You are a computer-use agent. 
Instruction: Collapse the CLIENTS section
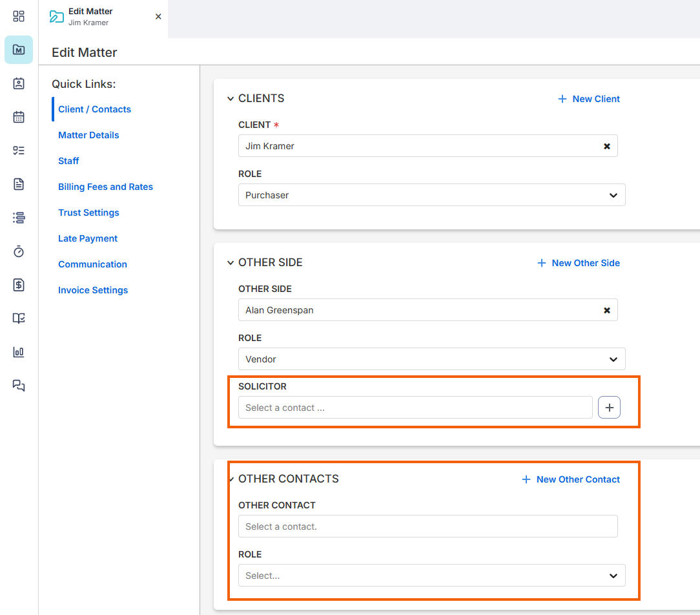(x=231, y=99)
